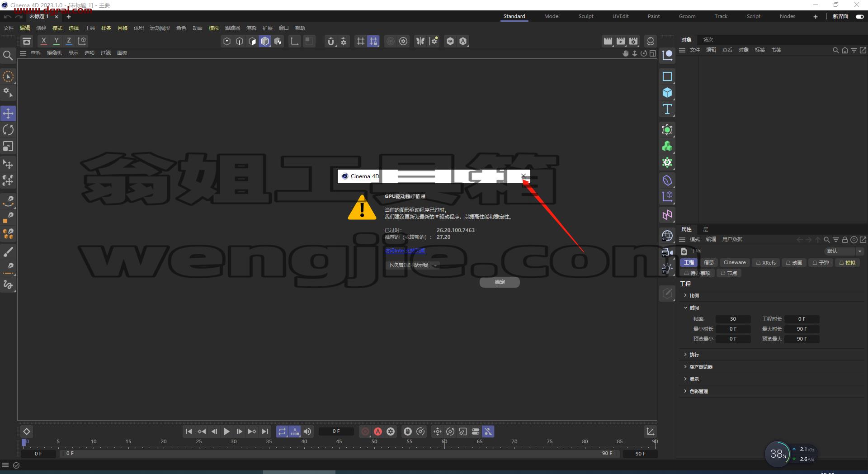Image resolution: width=868 pixels, height=474 pixels.
Task: Select the Move tool in left toolbar
Action: coord(8,114)
